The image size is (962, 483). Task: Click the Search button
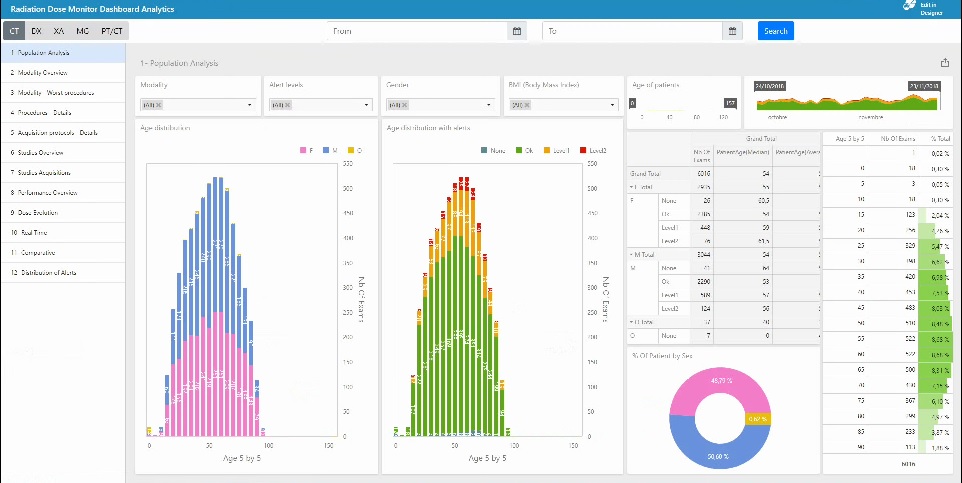click(x=775, y=31)
